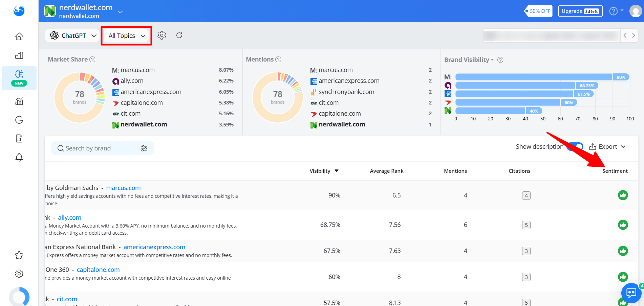
Task: Open the marcus.com link in the table
Action: point(123,188)
